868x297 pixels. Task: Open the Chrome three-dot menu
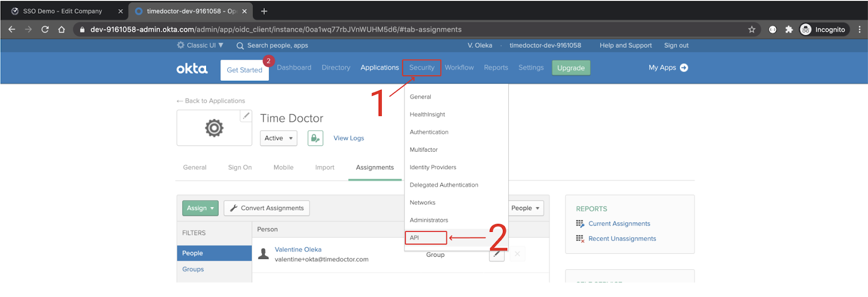click(859, 29)
